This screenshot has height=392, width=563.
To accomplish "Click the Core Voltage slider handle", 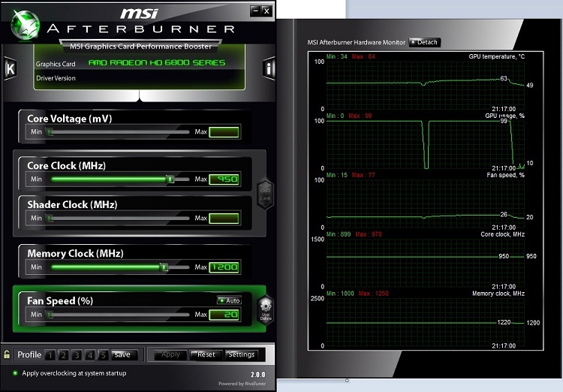I will click(x=50, y=132).
